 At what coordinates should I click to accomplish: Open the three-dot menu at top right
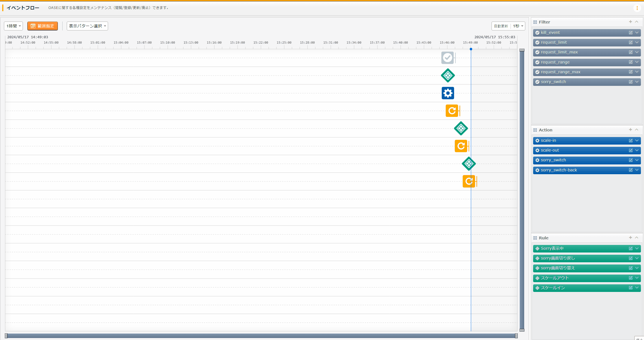637,8
